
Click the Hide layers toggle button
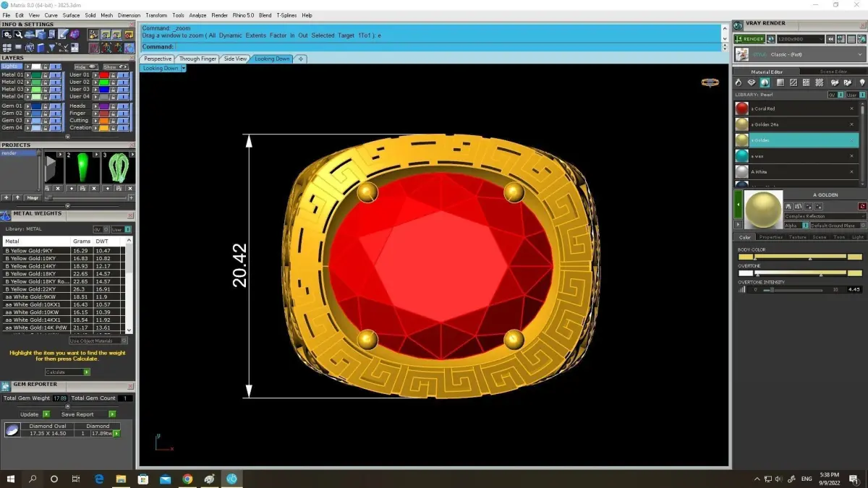pos(85,67)
